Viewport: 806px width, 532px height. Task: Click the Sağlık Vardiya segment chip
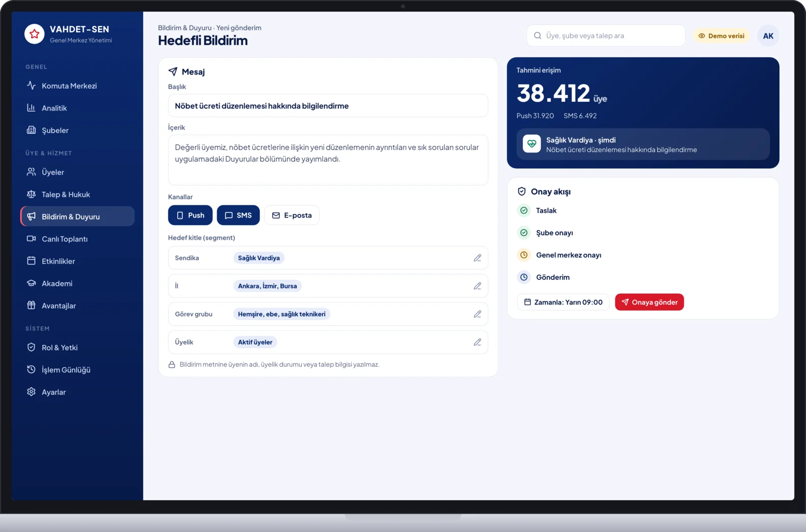259,258
